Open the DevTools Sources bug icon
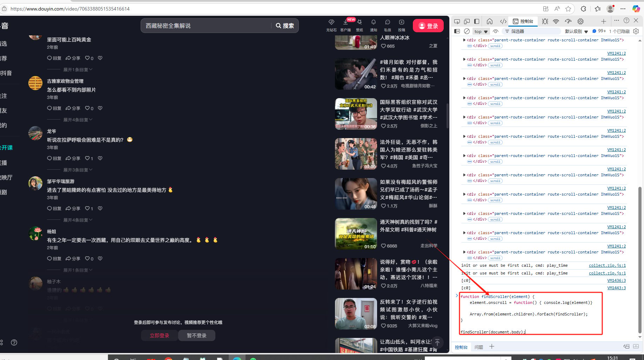This screenshot has width=644, height=360. [545, 21]
